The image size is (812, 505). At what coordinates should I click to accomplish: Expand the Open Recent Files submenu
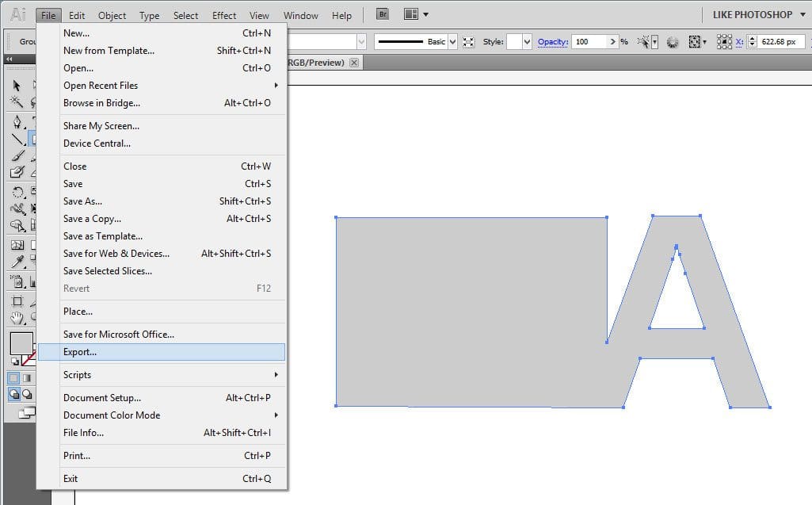pyautogui.click(x=276, y=85)
